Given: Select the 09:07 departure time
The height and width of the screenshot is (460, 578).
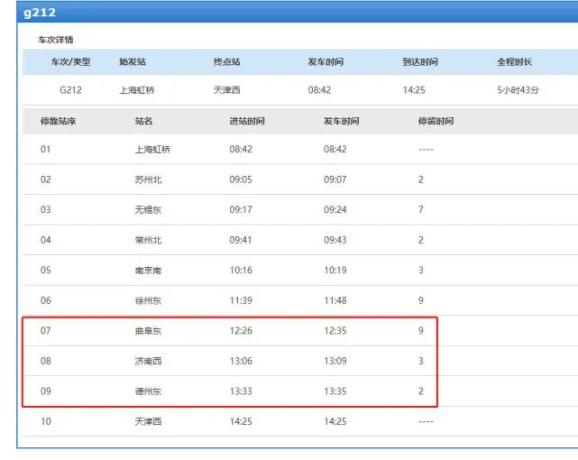Looking at the screenshot, I should [335, 180].
